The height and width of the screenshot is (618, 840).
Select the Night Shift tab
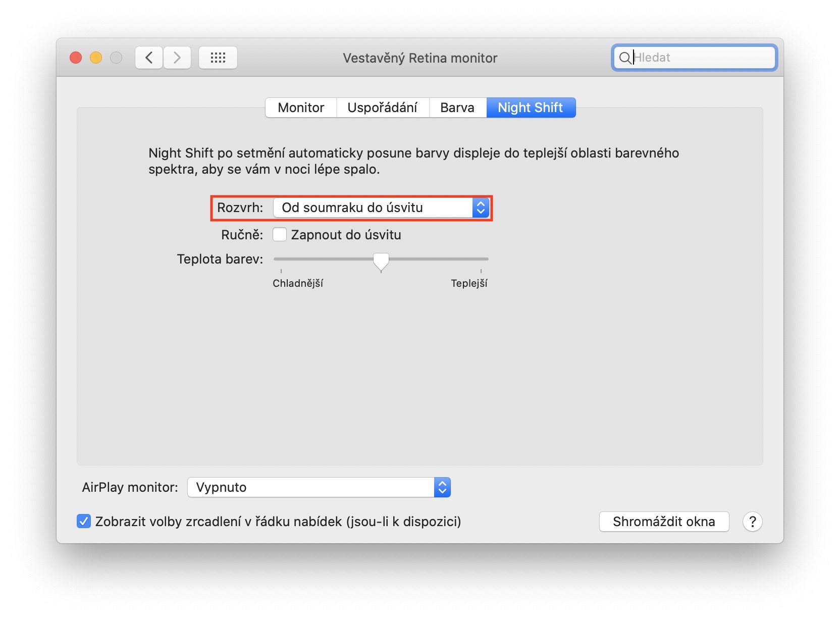(531, 108)
